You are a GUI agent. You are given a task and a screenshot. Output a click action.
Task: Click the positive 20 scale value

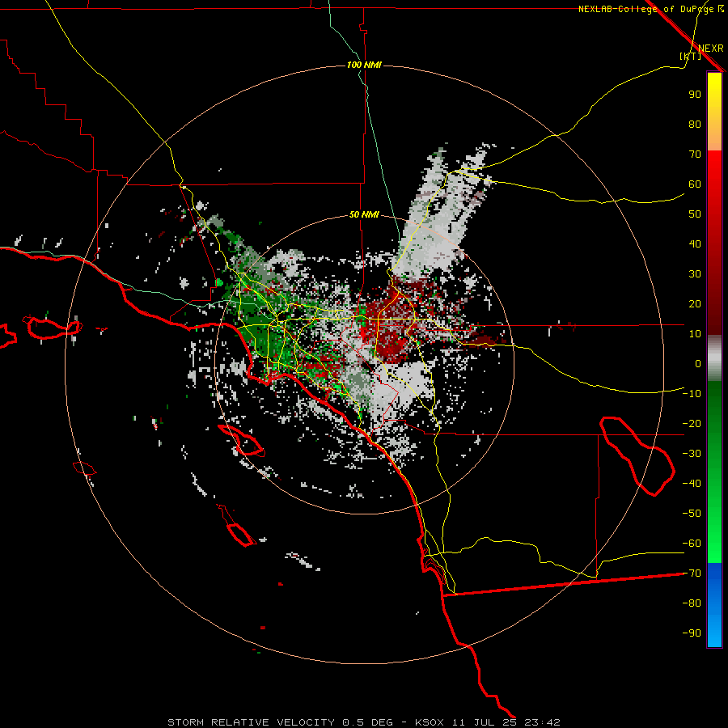695,303
